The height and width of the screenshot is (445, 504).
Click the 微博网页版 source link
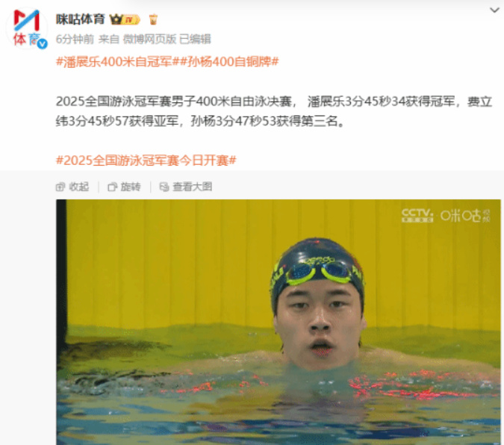coord(150,40)
